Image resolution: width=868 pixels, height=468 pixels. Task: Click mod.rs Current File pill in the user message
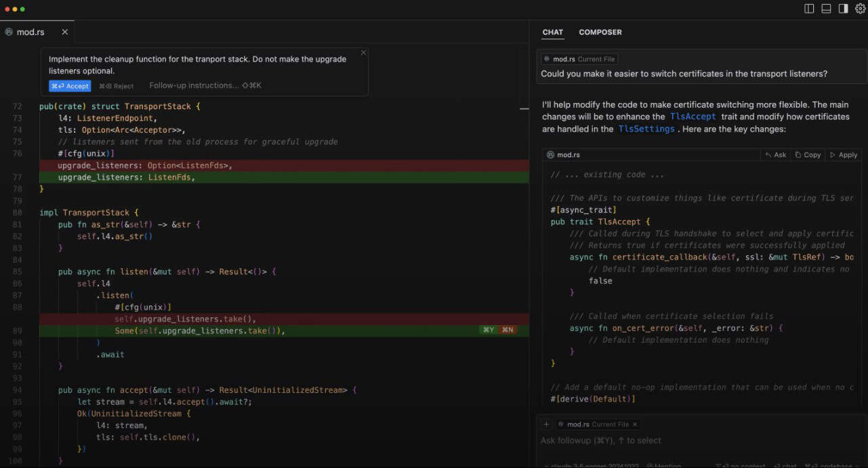pyautogui.click(x=579, y=60)
